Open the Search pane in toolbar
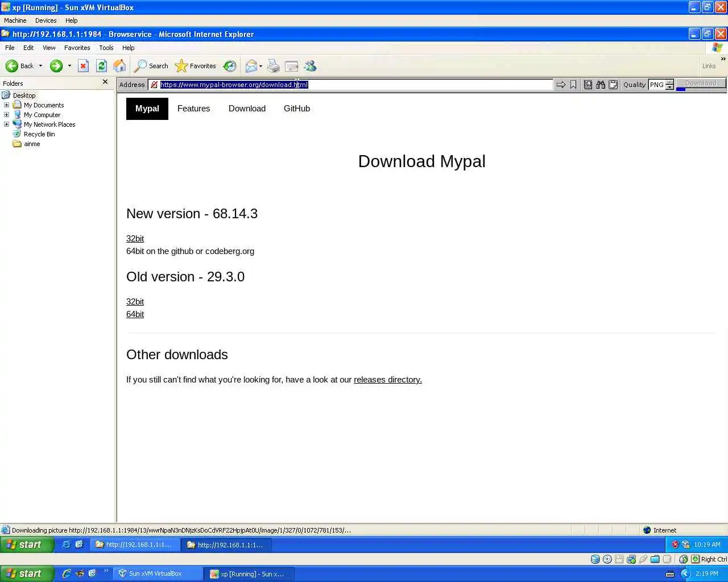Viewport: 728px width, 582px height. tap(151, 66)
